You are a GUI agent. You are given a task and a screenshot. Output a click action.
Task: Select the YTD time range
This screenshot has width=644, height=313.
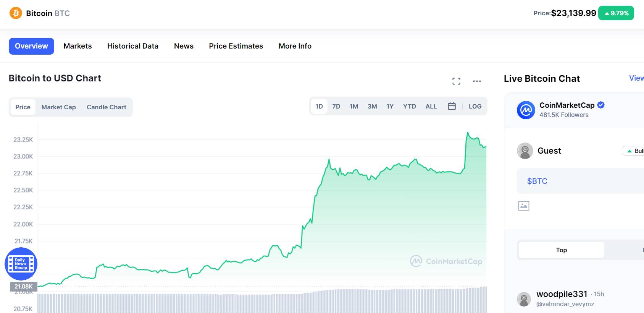[409, 106]
